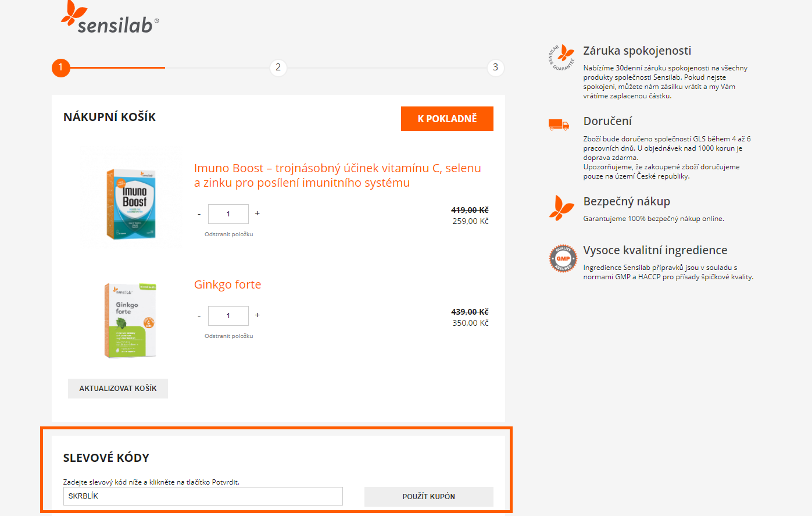Image resolution: width=812 pixels, height=516 pixels.
Task: Proceed with the K POKLADNĚ button
Action: [x=447, y=119]
